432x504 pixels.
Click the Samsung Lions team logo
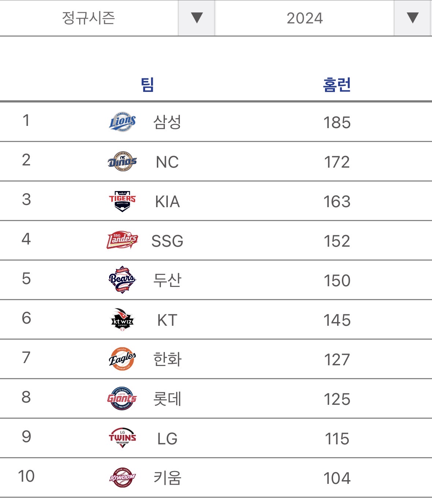tap(122, 122)
